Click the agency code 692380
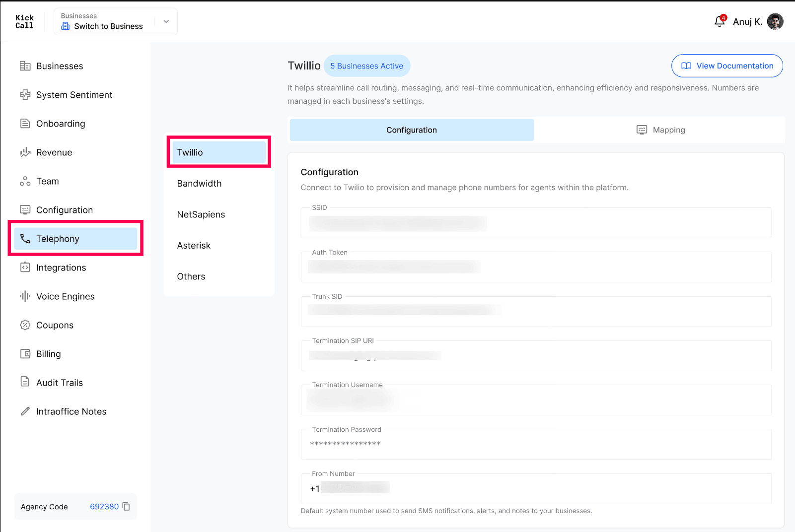Image resolution: width=795 pixels, height=532 pixels. click(x=104, y=507)
